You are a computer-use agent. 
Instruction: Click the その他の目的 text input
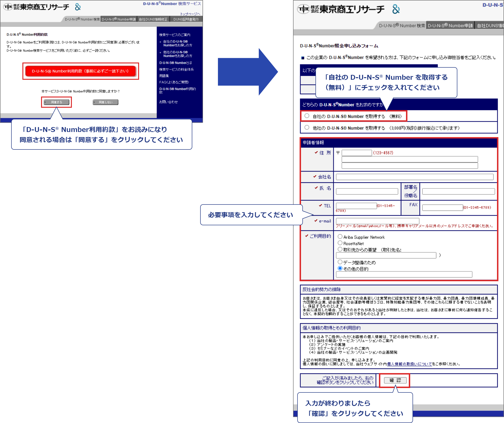coord(404,274)
